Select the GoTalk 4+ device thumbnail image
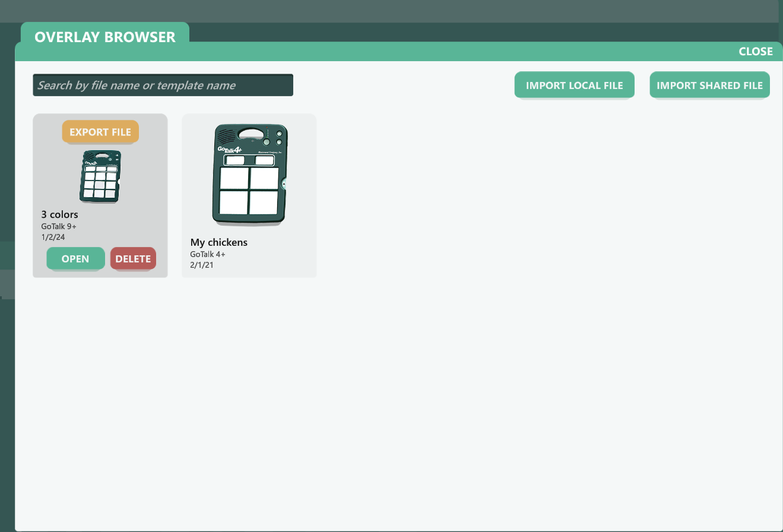Image resolution: width=783 pixels, height=532 pixels. pyautogui.click(x=250, y=175)
